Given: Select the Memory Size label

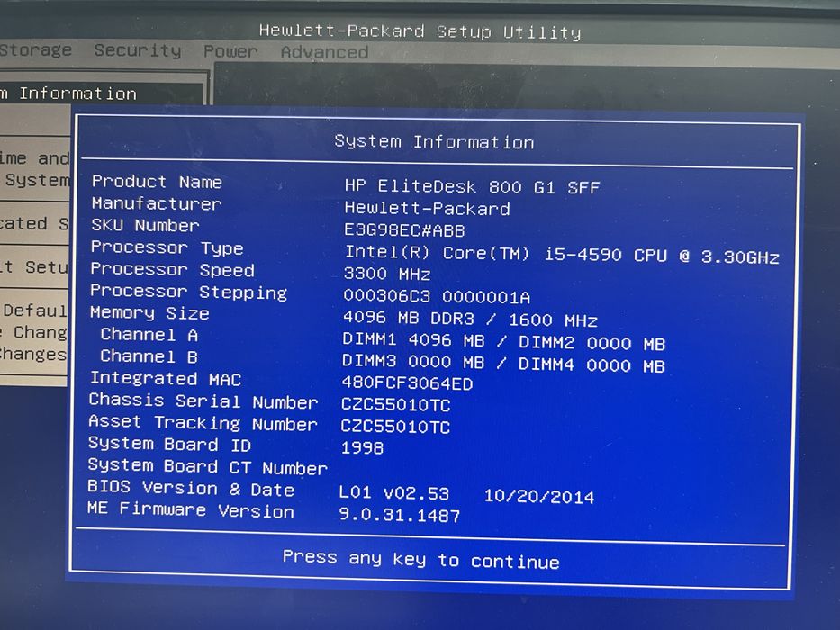Looking at the screenshot, I should tap(149, 313).
